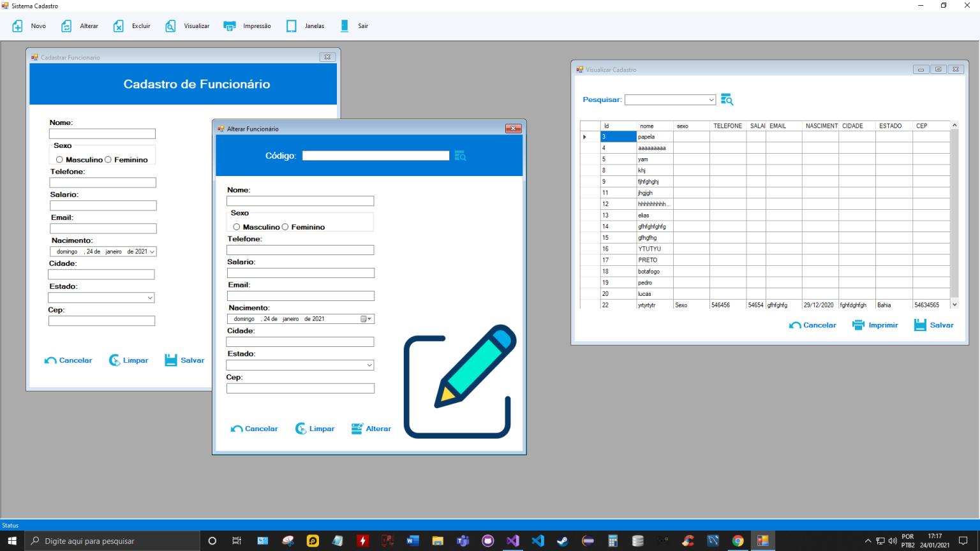Click the search icon next to Pesquisar
Viewport: 980px width, 551px height.
tap(727, 99)
